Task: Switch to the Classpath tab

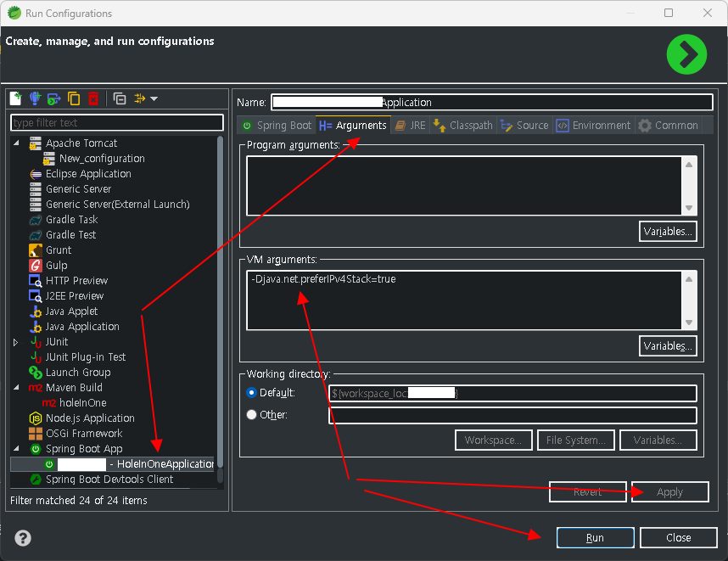Action: [x=463, y=126]
